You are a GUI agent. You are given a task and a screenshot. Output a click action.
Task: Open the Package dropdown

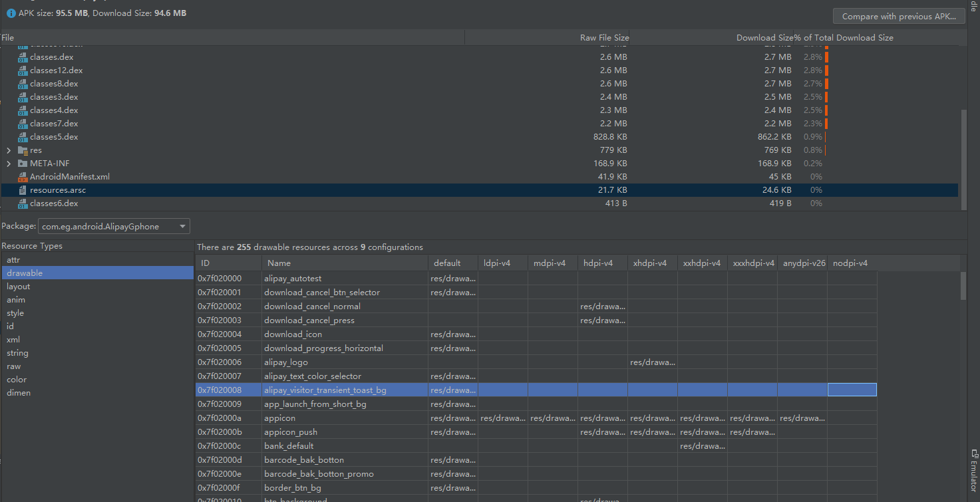114,227
